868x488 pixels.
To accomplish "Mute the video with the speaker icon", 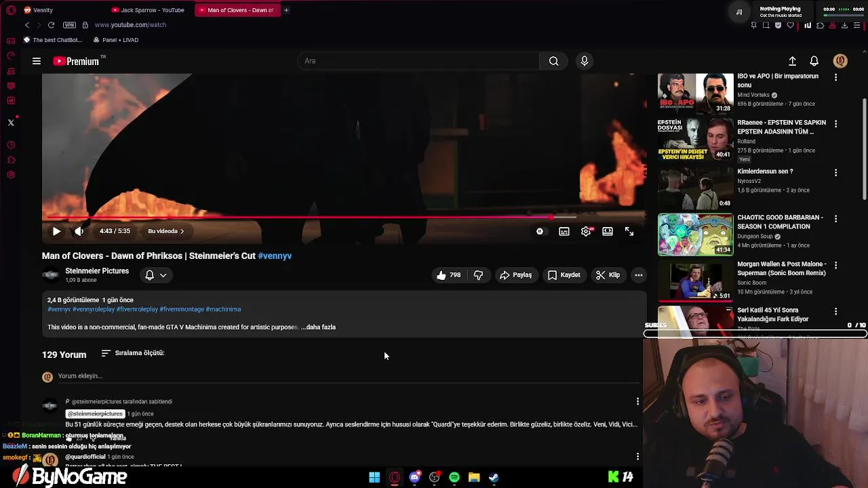I will tap(79, 231).
